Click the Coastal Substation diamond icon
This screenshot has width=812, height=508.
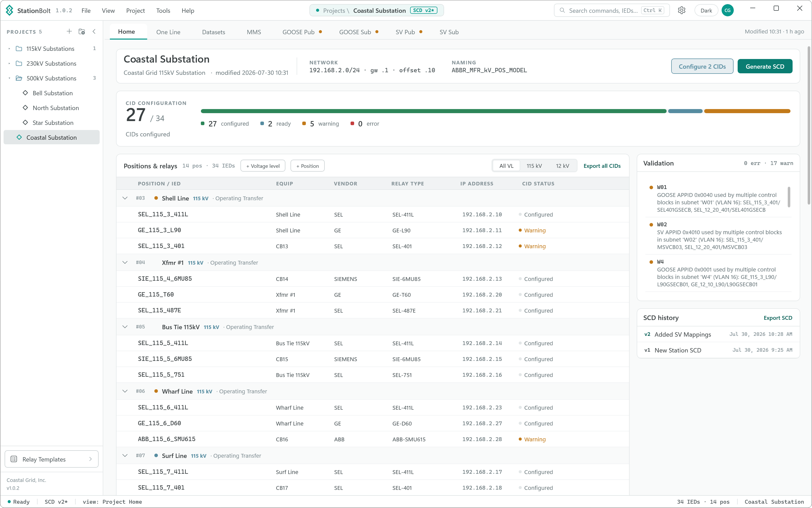pyautogui.click(x=19, y=137)
